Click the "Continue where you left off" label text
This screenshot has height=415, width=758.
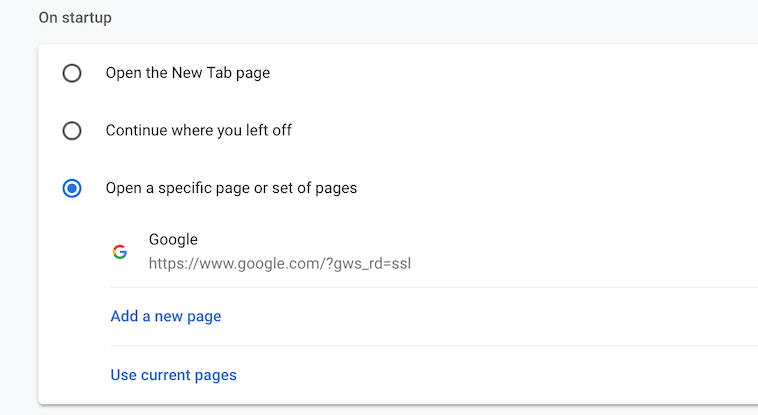pos(199,130)
